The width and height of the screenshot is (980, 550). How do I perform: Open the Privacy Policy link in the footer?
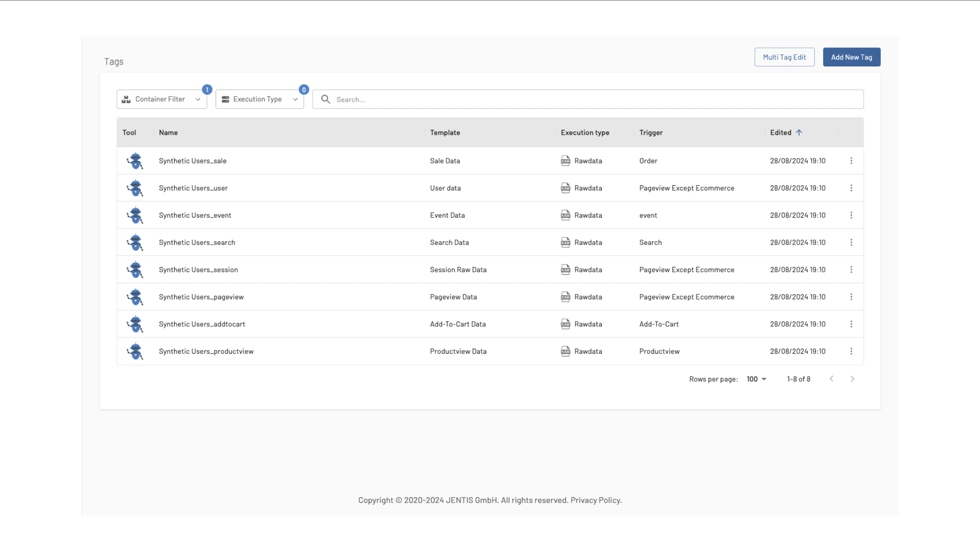click(x=595, y=500)
